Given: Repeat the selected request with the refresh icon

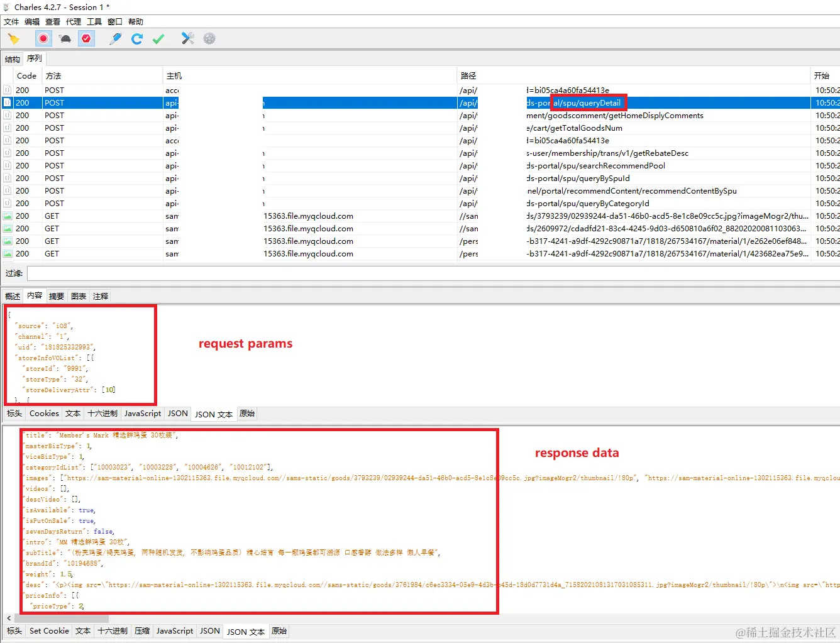Looking at the screenshot, I should coord(136,39).
